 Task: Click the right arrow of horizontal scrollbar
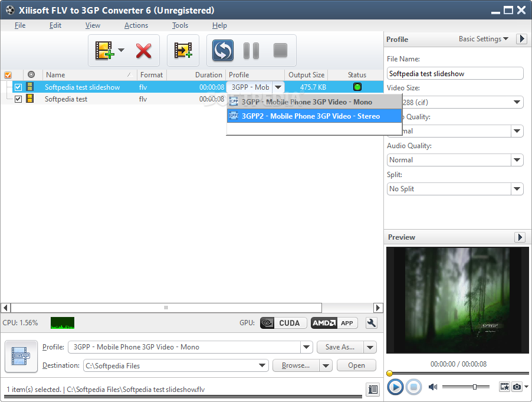click(x=378, y=308)
